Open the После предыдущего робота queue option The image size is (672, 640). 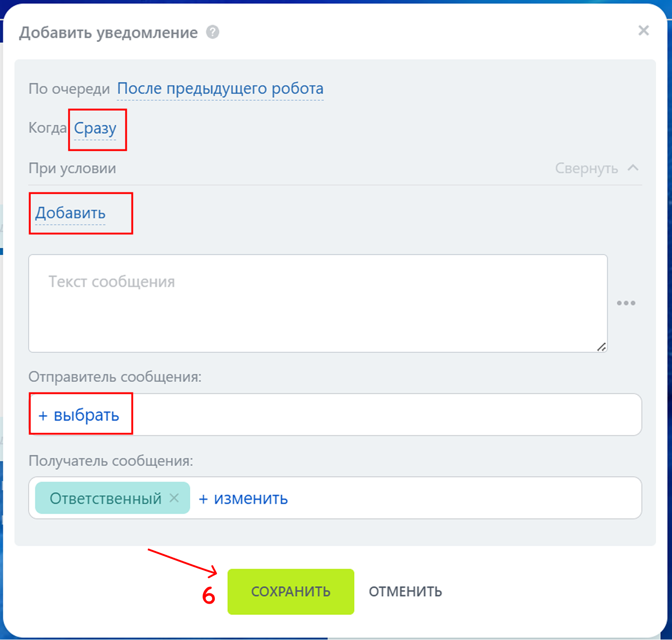220,89
